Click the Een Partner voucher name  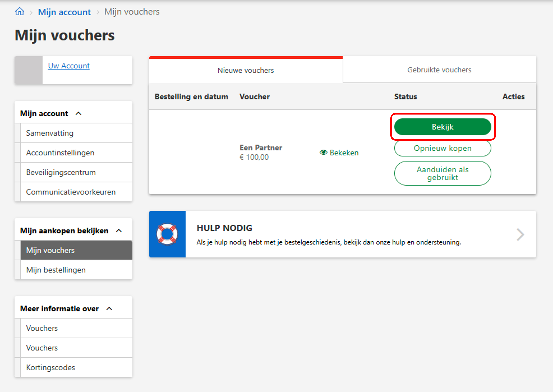point(261,147)
